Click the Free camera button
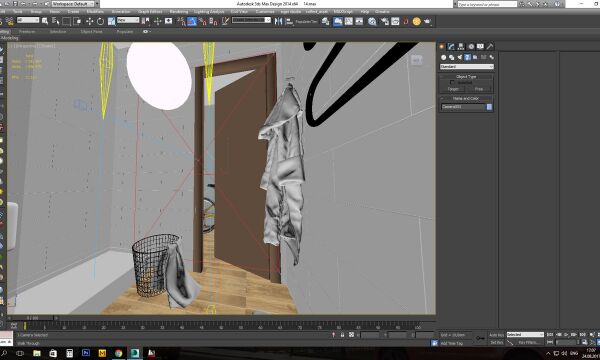This screenshot has height=360, width=600. click(479, 89)
